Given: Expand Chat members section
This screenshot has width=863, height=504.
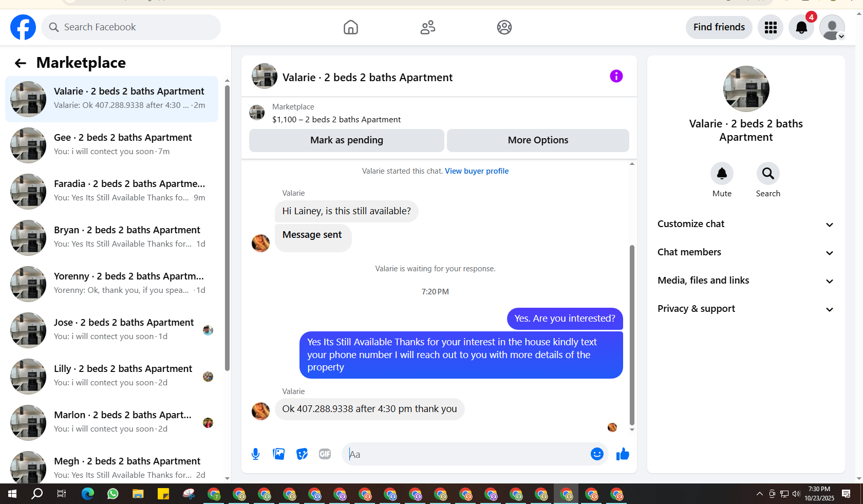Looking at the screenshot, I should [x=746, y=252].
